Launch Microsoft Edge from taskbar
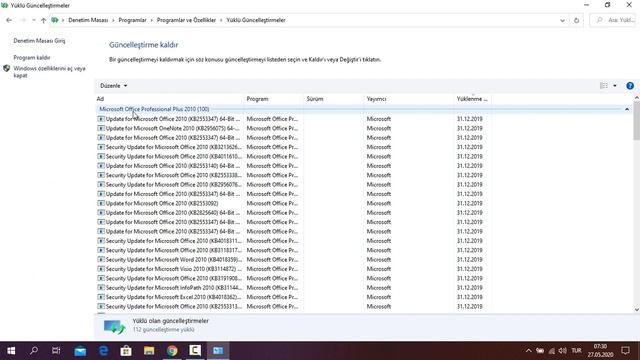The height and width of the screenshot is (360, 640). coord(103,351)
